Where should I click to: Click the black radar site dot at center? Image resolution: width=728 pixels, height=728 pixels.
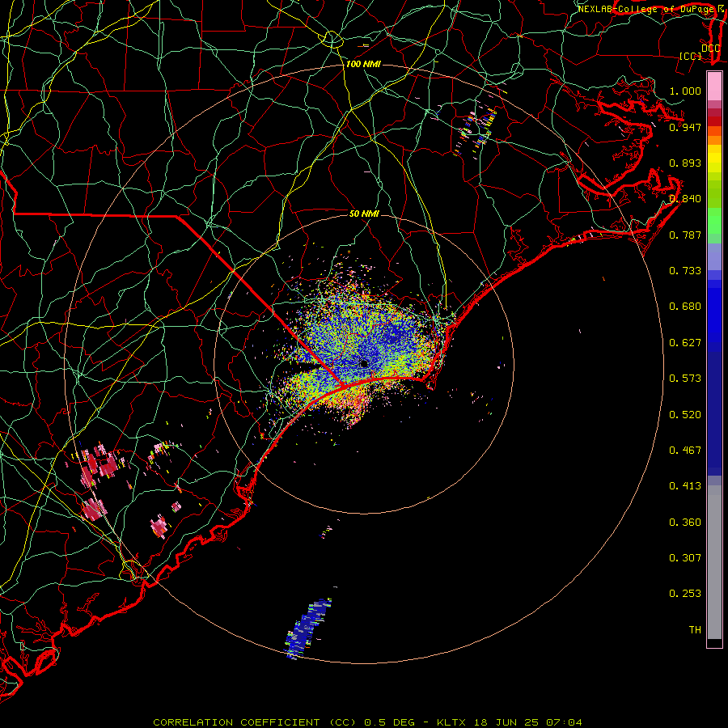pos(365,363)
